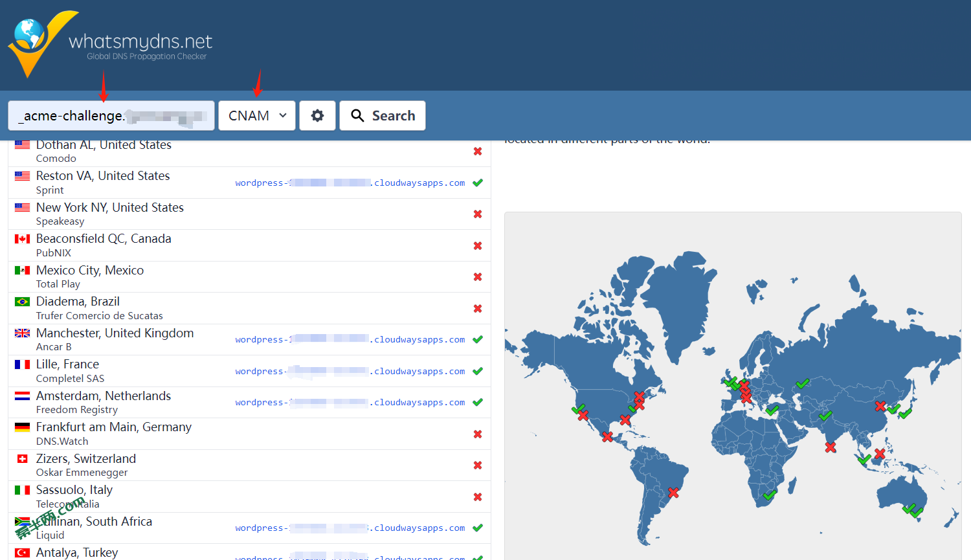This screenshot has height=560, width=971.
Task: Select the Antalya, Turkey text
Action: point(77,552)
